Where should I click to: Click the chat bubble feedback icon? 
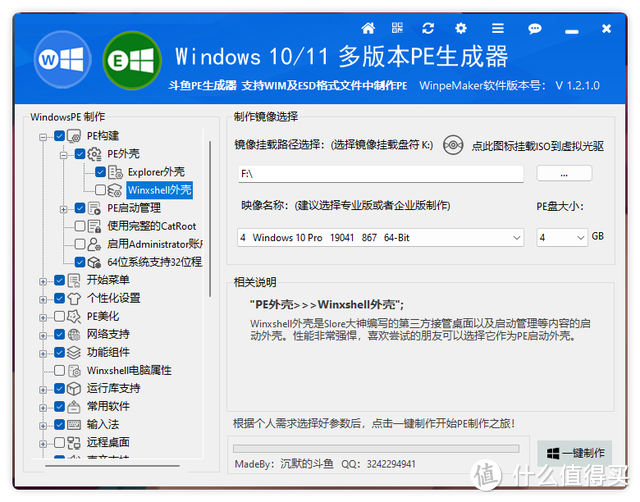[535, 29]
